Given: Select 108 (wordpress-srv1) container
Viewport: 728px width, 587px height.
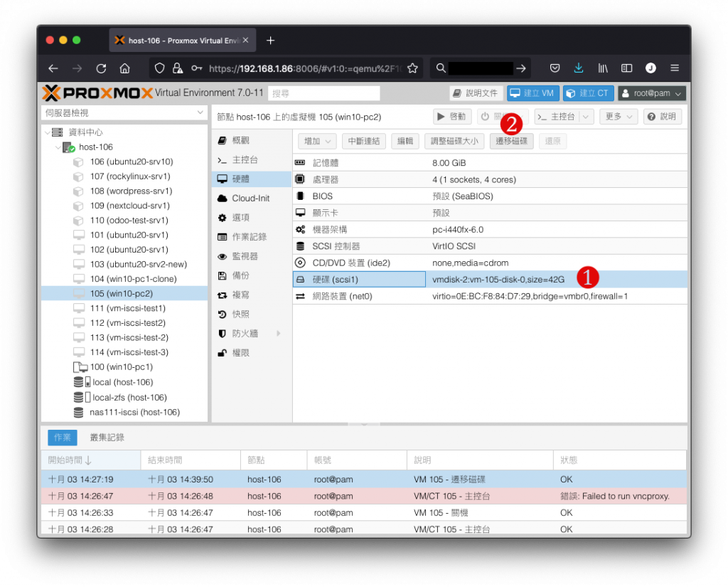Looking at the screenshot, I should tap(131, 191).
